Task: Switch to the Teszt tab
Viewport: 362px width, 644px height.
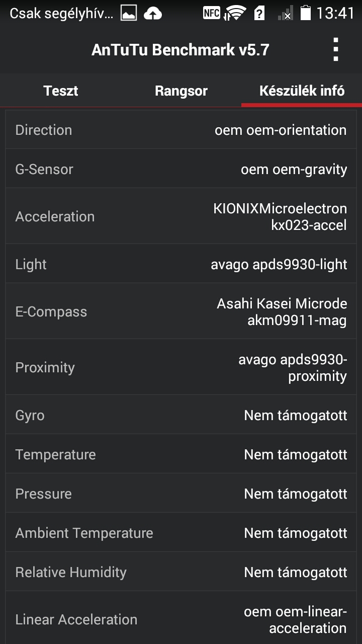Action: coord(60,91)
